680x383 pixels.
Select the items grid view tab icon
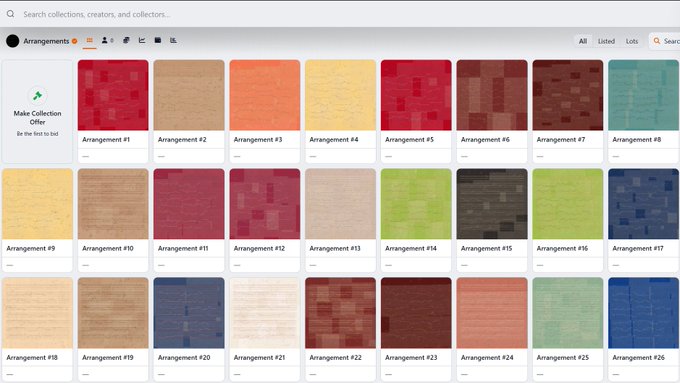[89, 40]
